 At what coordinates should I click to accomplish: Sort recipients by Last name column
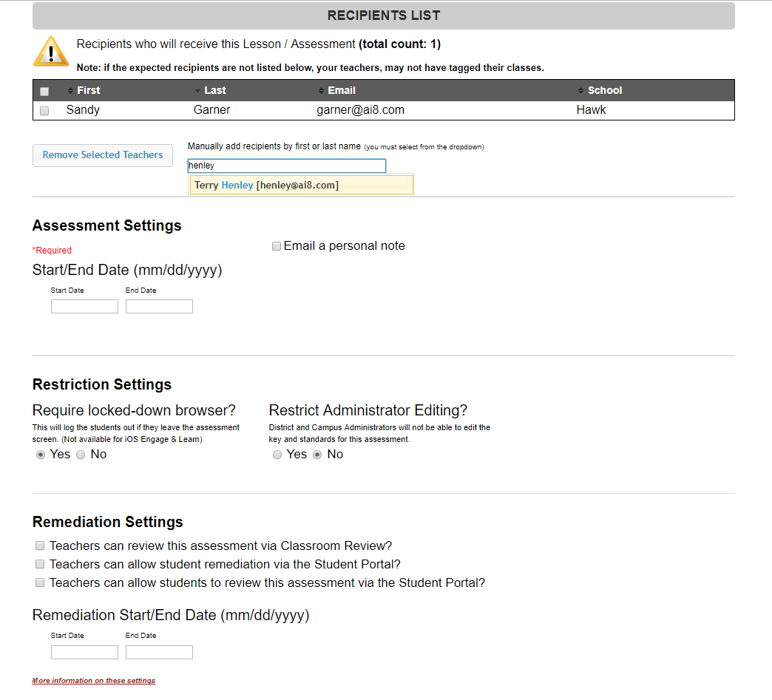pyautogui.click(x=214, y=90)
